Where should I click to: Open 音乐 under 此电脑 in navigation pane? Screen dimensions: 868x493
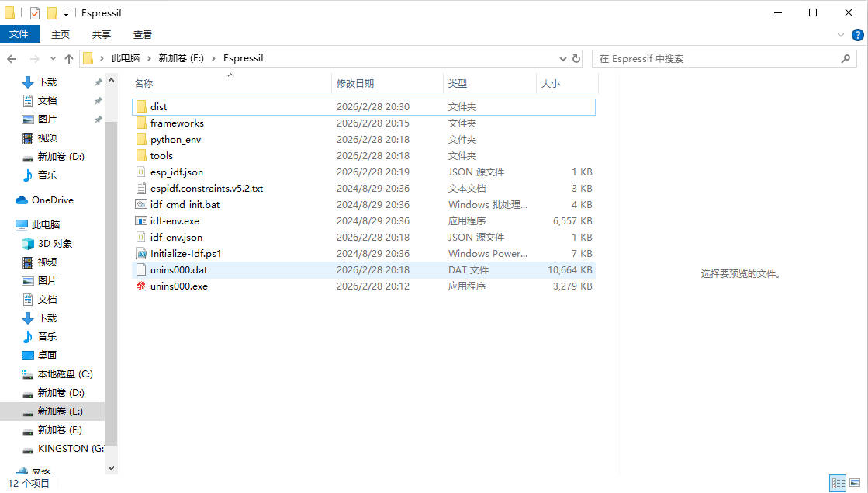(47, 337)
